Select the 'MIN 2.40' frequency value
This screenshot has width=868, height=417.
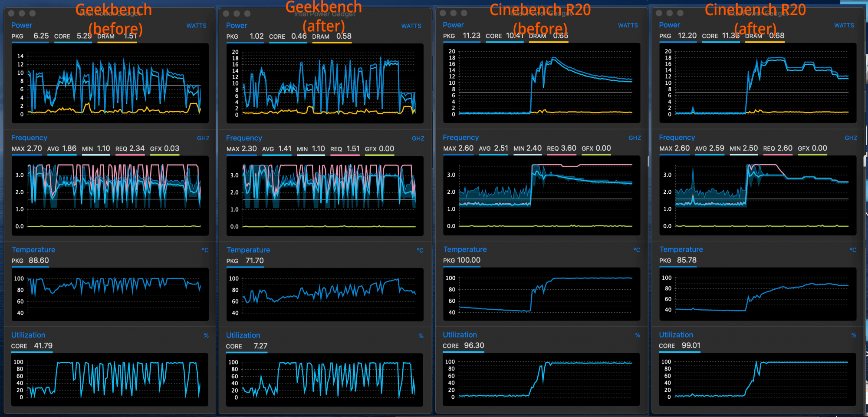coord(527,149)
